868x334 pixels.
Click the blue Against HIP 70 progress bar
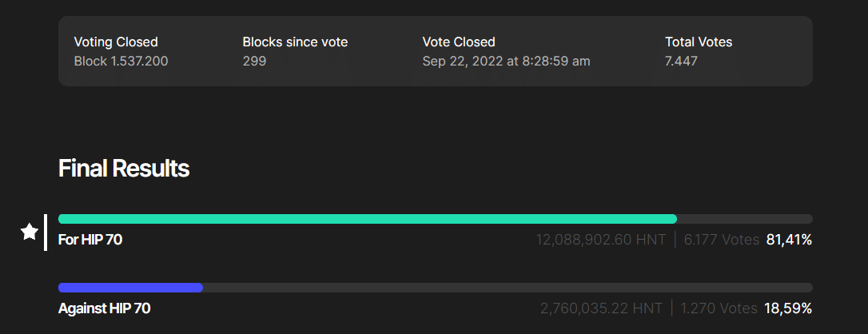pos(130,288)
